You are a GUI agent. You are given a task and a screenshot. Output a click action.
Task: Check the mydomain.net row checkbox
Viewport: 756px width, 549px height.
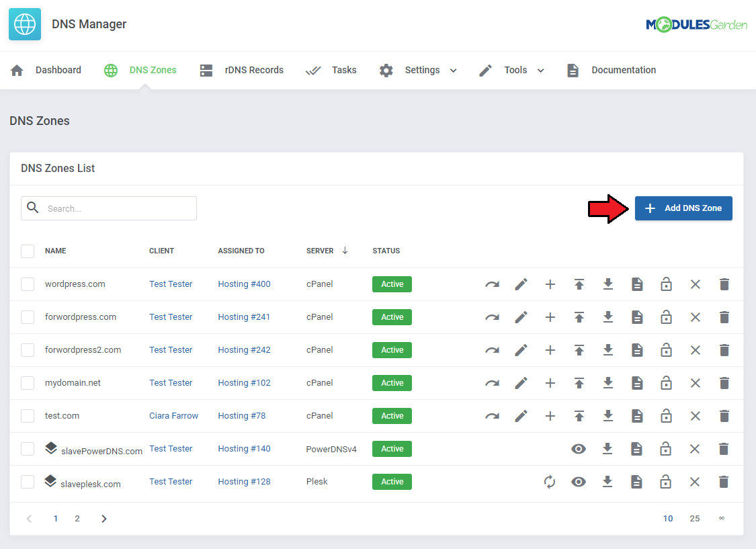coord(28,383)
